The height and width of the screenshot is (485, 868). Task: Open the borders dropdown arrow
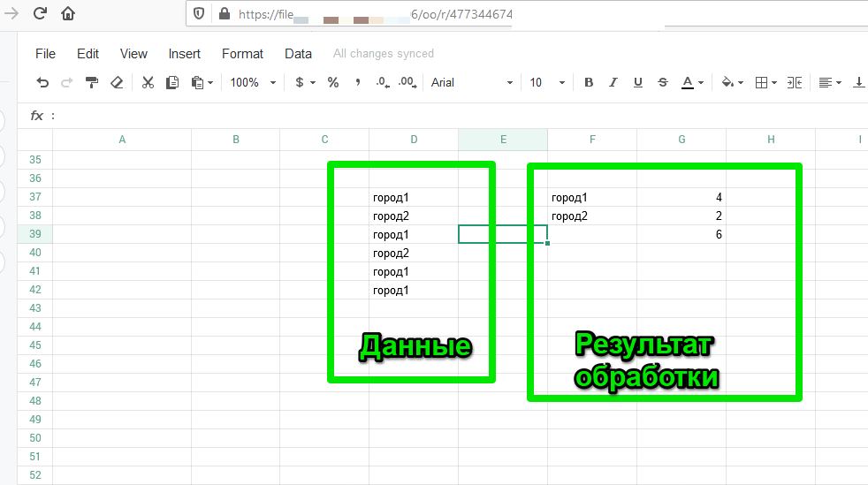[774, 83]
